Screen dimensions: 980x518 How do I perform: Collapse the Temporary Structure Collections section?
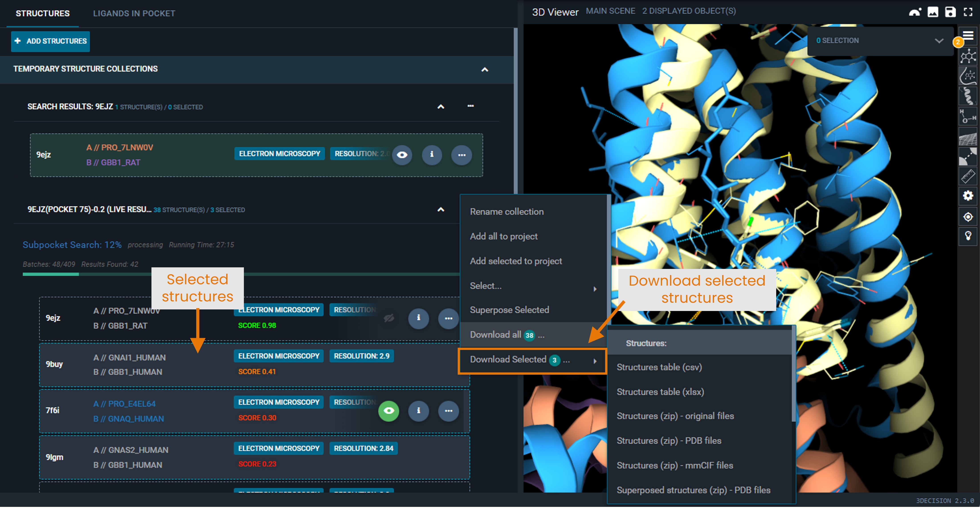click(485, 70)
